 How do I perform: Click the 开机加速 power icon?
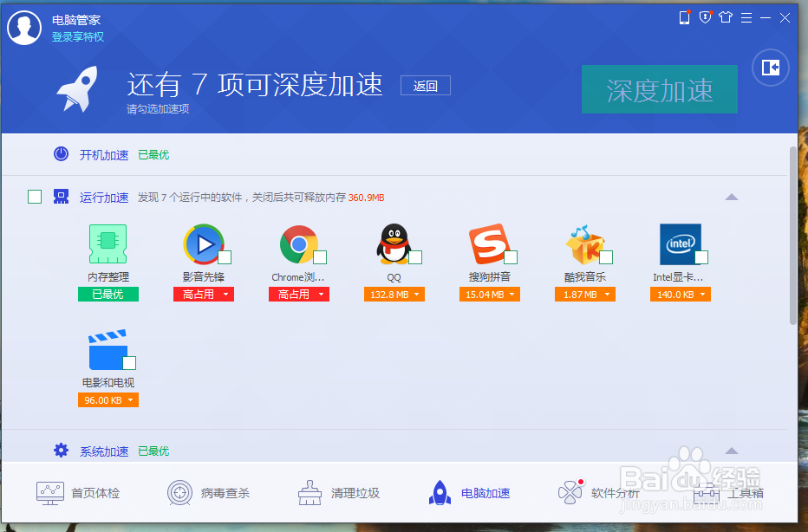(61, 154)
